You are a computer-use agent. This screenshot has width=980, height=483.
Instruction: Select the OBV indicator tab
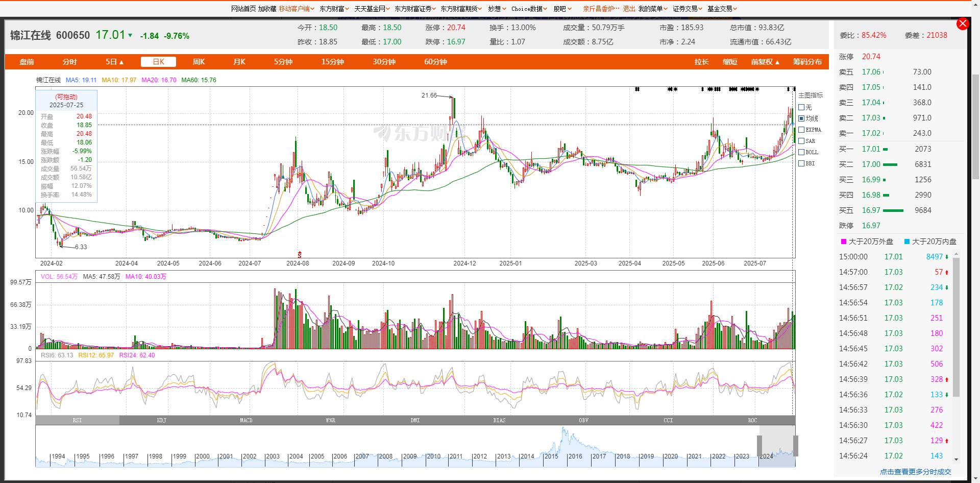coord(584,420)
